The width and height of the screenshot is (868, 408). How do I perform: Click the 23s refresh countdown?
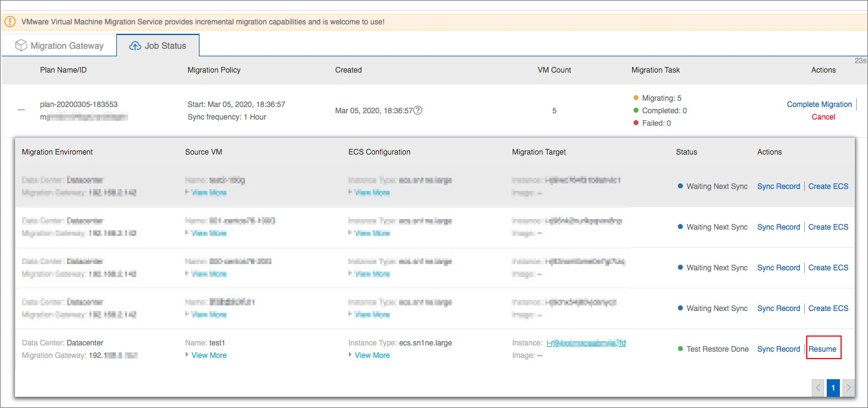860,61
